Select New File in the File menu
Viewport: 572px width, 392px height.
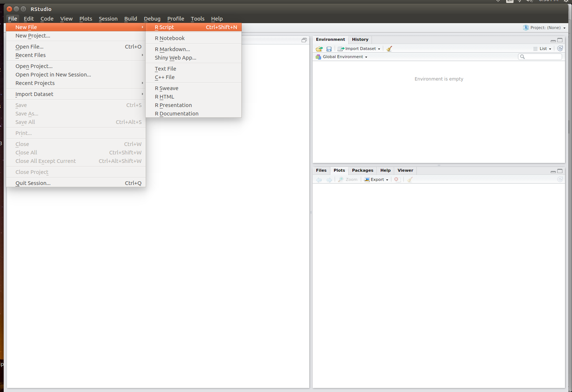(76, 27)
